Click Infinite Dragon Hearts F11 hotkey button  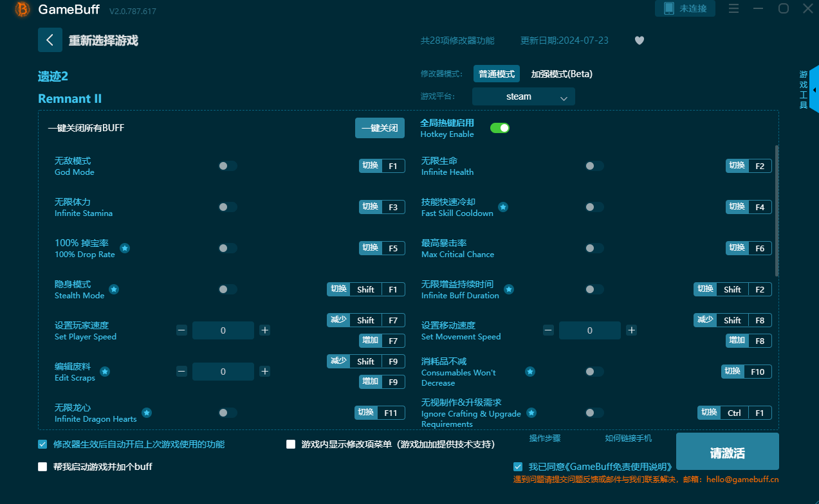click(380, 413)
